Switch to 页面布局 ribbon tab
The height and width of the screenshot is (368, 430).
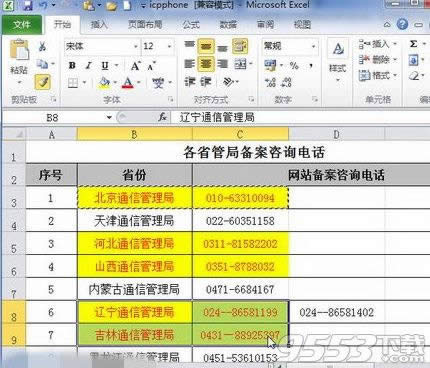point(145,24)
